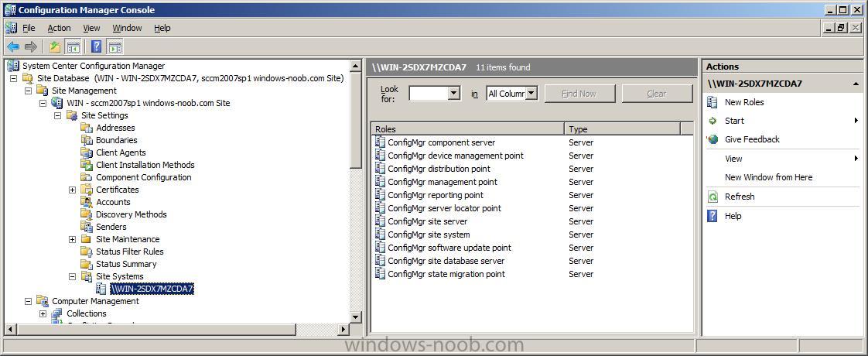Toggle the Show/Hide Console Tree icon
Screen dimensions: 868x356
(x=72, y=47)
